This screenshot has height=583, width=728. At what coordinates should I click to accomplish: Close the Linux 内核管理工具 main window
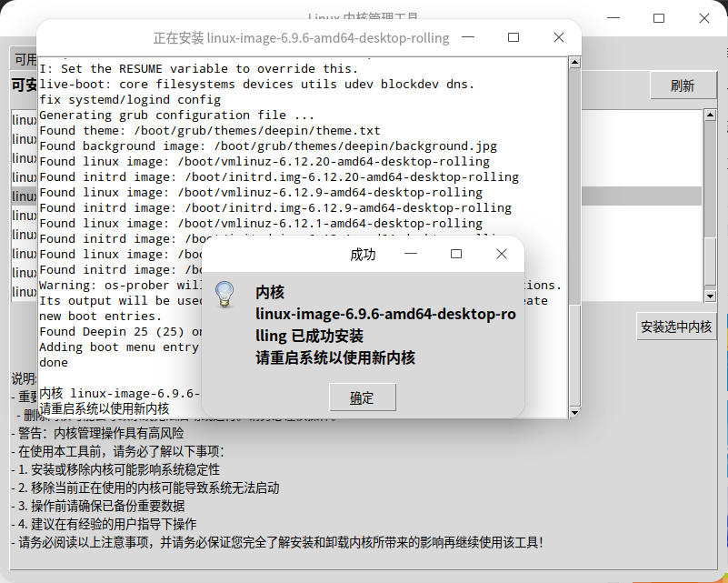(x=704, y=18)
